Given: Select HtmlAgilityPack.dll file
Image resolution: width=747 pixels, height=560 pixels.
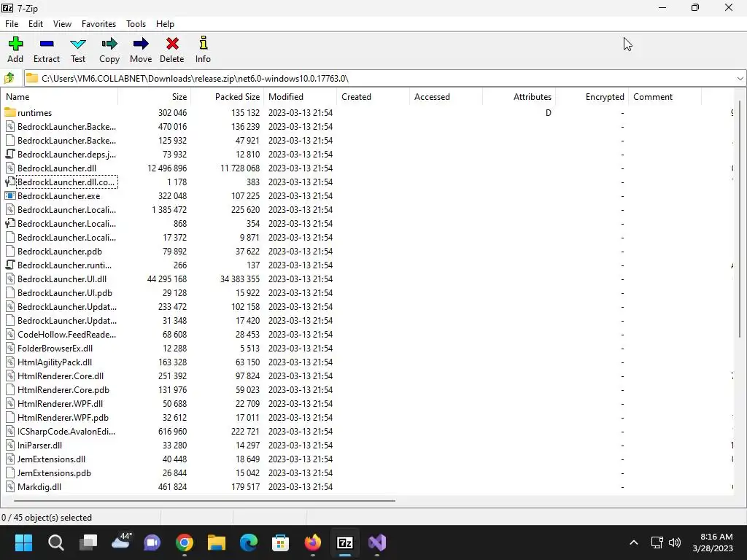Looking at the screenshot, I should tap(54, 362).
